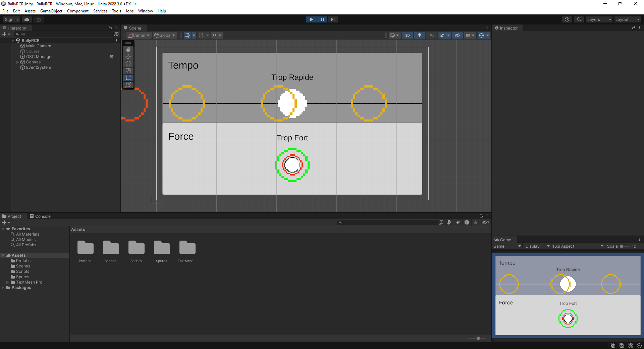Open Game tab more options menu
Screen dimensions: 644x349
(639, 240)
